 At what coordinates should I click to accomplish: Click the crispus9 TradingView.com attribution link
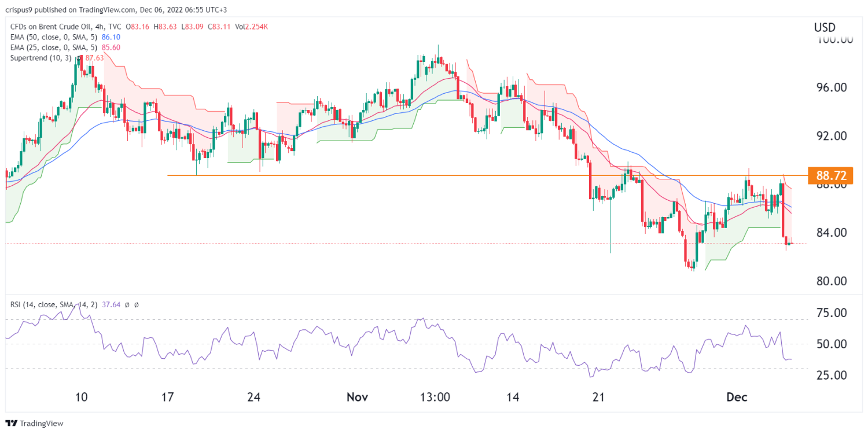coord(69,9)
